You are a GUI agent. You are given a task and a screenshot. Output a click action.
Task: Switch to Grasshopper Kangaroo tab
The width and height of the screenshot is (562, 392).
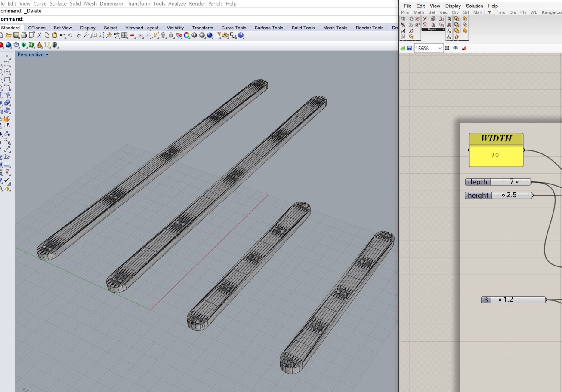551,12
